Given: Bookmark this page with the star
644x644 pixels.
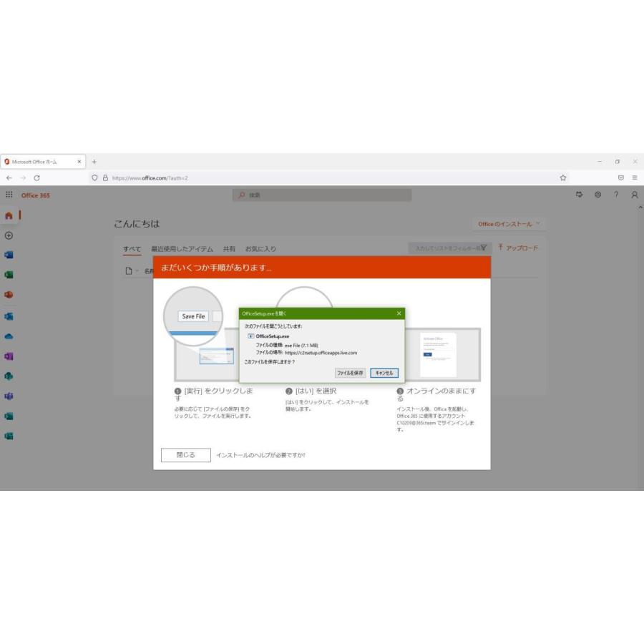Looking at the screenshot, I should (x=563, y=178).
